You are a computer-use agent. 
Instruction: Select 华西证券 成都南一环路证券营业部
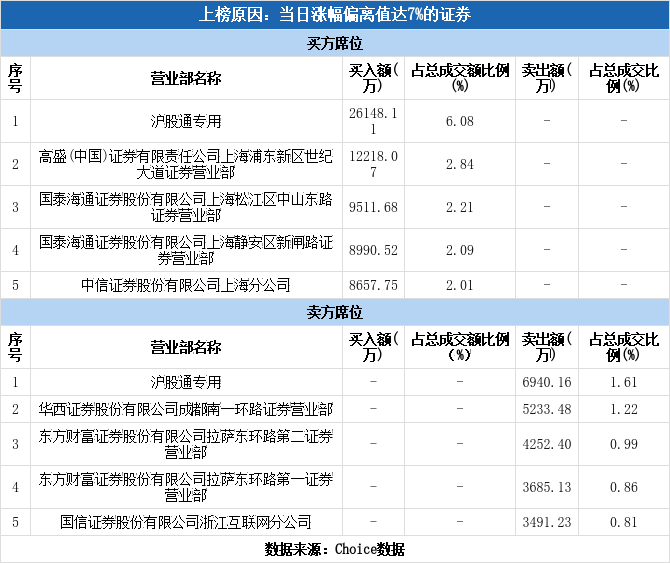click(x=186, y=409)
